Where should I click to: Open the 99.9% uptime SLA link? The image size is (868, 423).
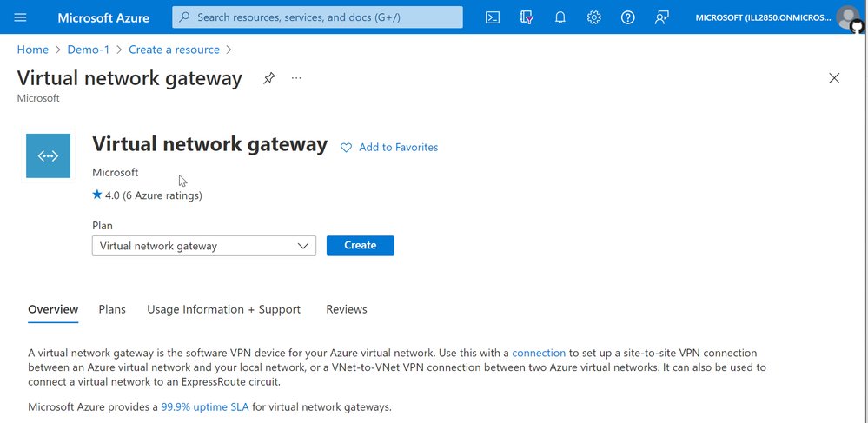205,407
